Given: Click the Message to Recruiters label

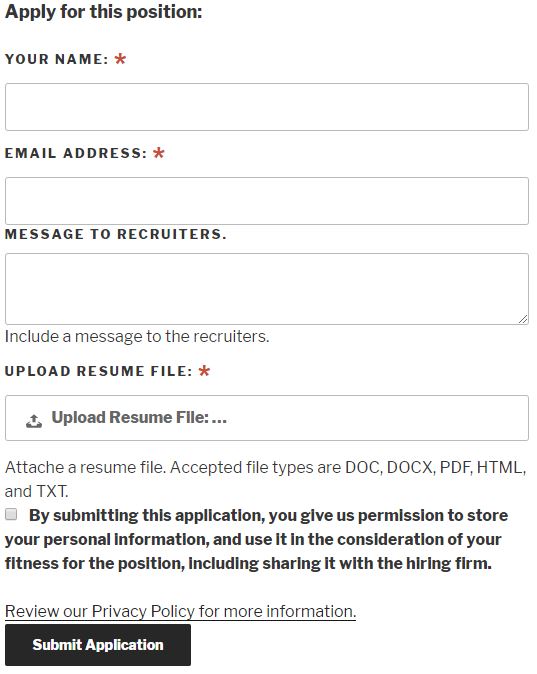Looking at the screenshot, I should [116, 234].
